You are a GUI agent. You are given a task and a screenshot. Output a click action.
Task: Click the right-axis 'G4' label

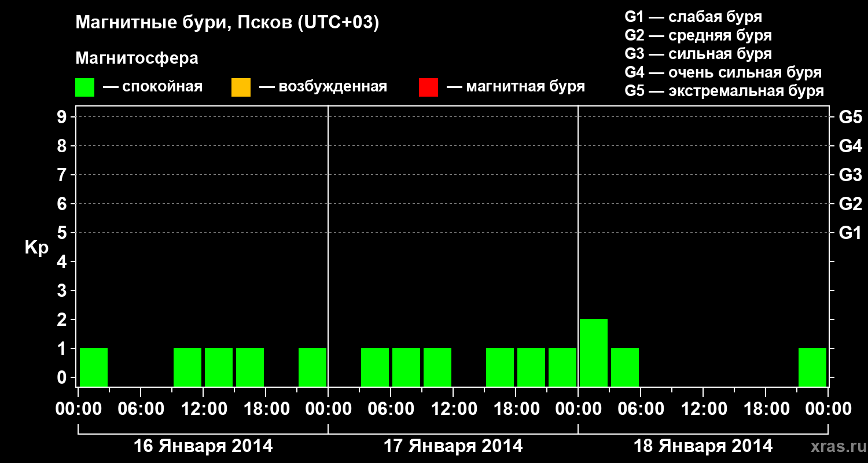(850, 146)
